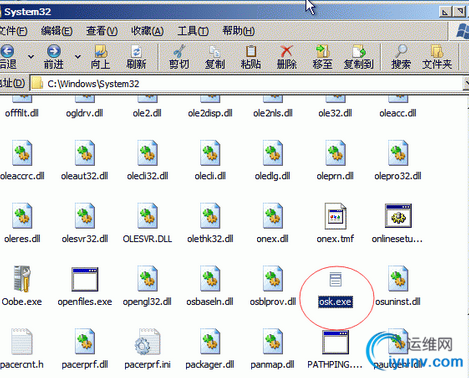Click the ogldrv.dll file name
The height and width of the screenshot is (378, 469).
84,113
